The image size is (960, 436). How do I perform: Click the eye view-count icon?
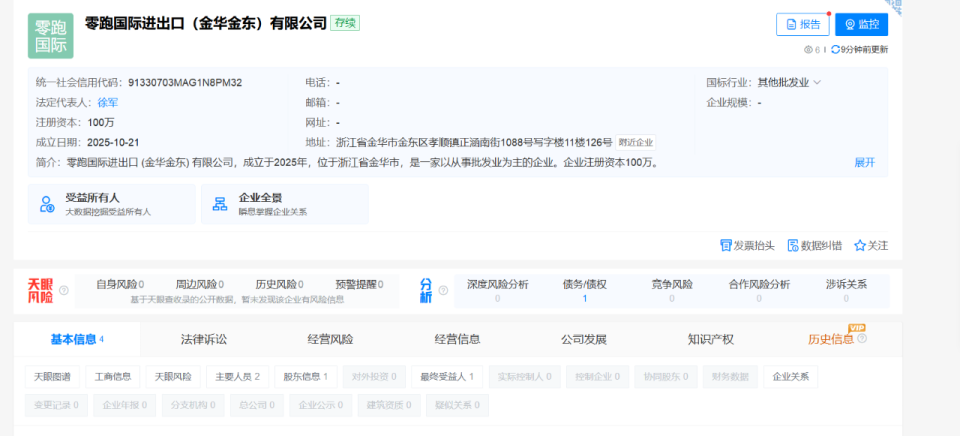pyautogui.click(x=808, y=50)
